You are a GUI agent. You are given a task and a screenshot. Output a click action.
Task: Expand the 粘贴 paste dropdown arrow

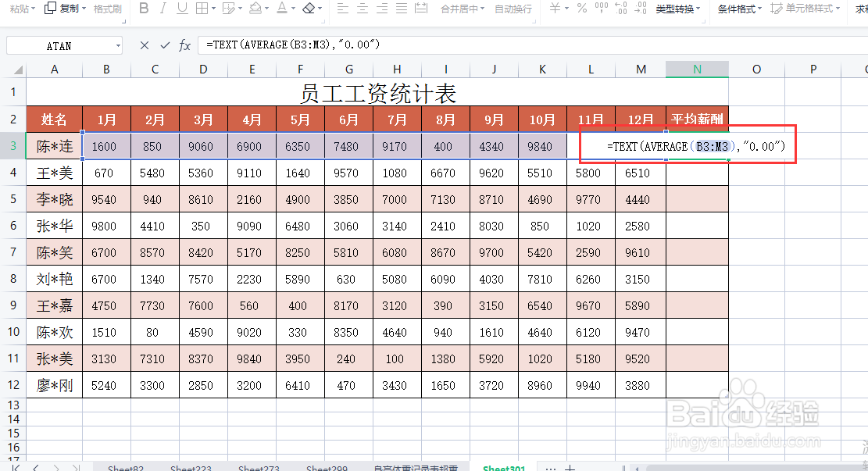click(34, 9)
